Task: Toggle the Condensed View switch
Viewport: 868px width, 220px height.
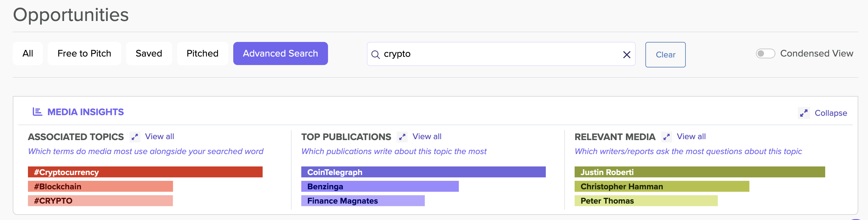Action: [765, 53]
